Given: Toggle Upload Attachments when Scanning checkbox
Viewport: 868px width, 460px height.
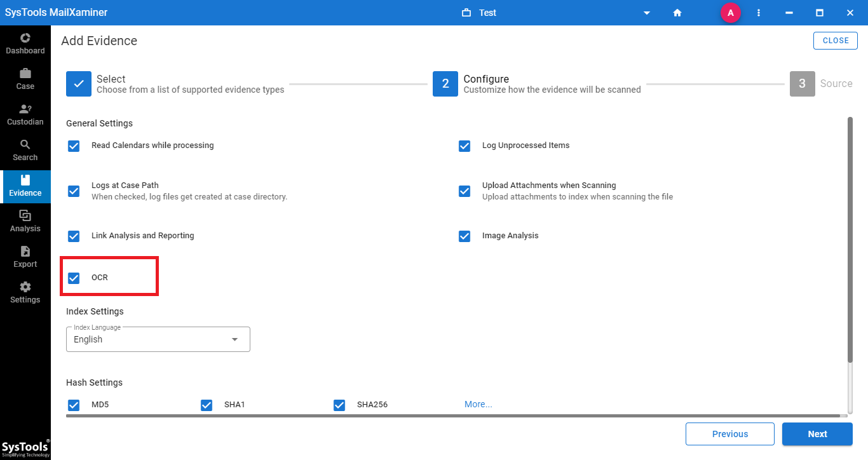Looking at the screenshot, I should point(465,191).
